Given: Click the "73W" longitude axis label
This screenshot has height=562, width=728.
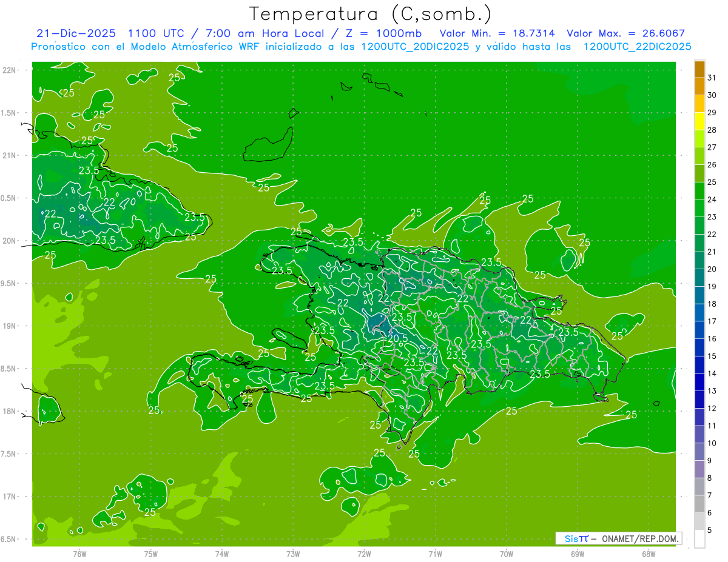Looking at the screenshot, I should pos(293,554).
